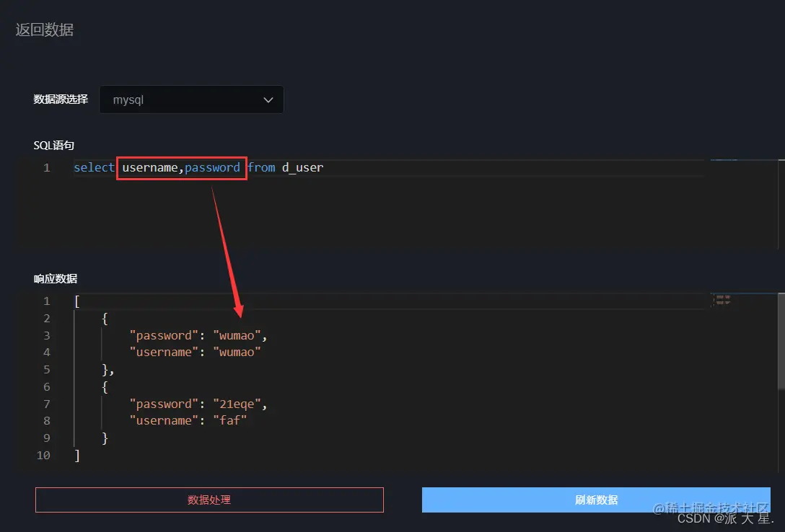Open the mysql data source dropdown
This screenshot has width=785, height=532.
191,99
